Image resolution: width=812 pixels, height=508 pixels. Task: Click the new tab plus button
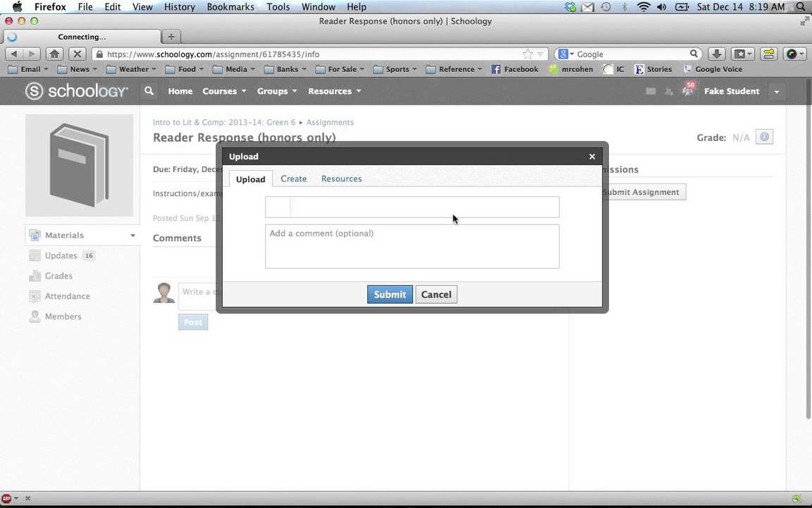pyautogui.click(x=171, y=37)
